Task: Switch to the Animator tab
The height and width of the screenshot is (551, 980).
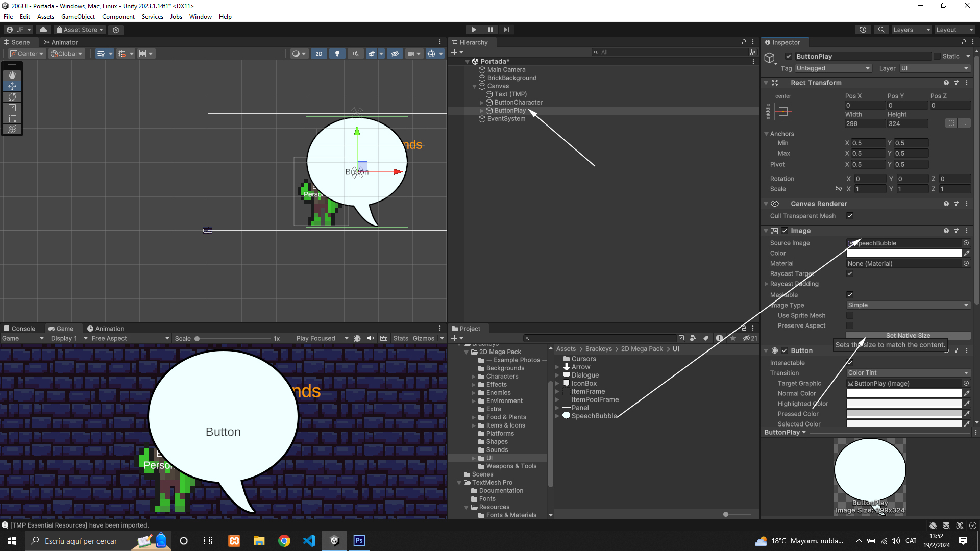Action: [x=61, y=42]
